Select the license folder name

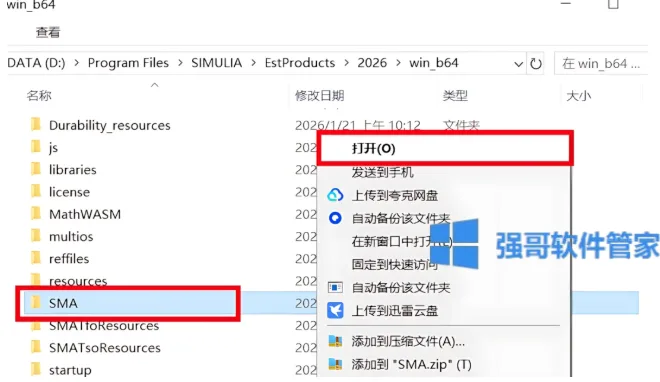(69, 192)
